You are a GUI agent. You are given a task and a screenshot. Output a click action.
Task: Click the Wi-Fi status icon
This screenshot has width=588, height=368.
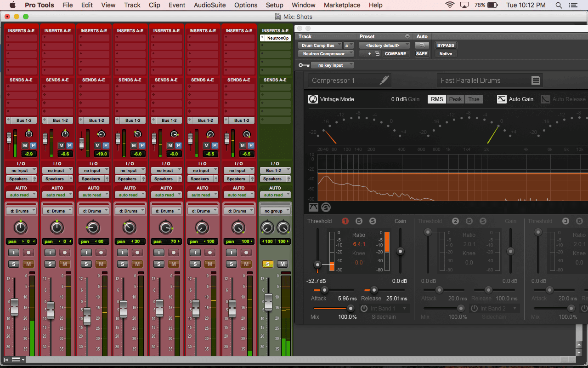tap(450, 5)
